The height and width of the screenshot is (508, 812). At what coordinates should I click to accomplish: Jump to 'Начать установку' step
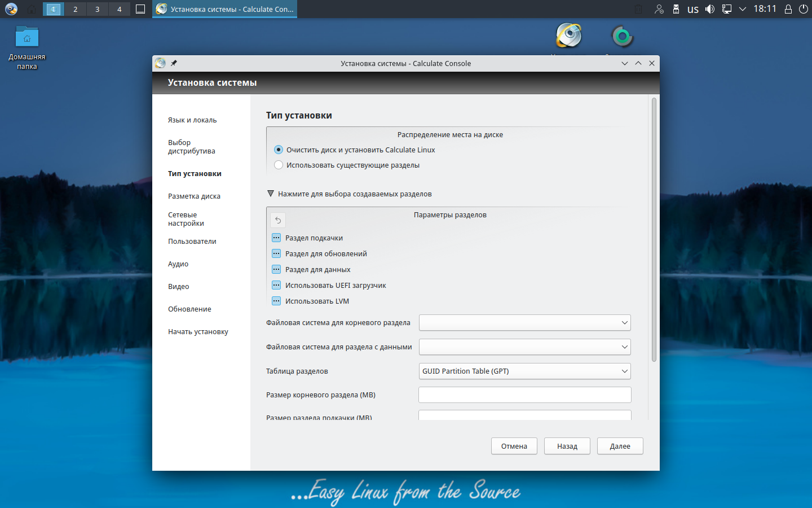pyautogui.click(x=198, y=331)
